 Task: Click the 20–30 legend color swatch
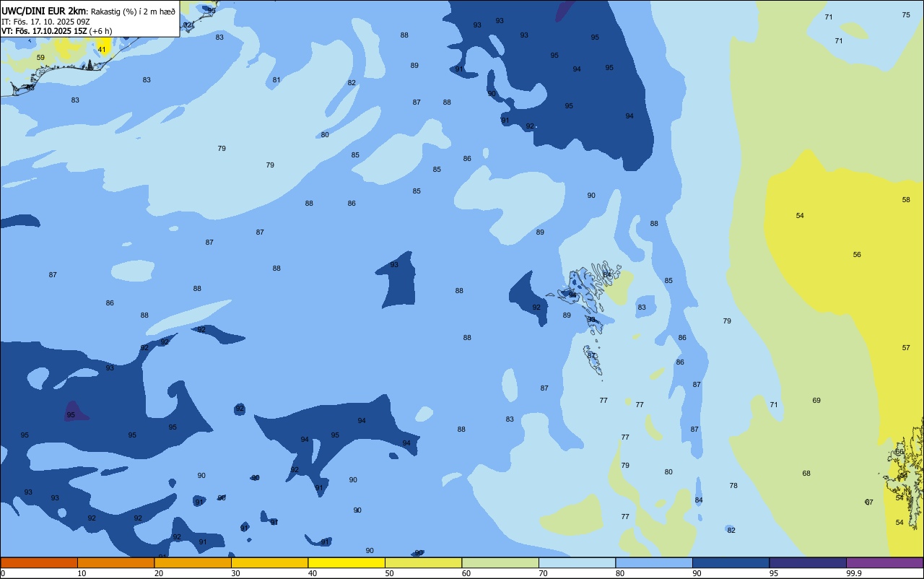(x=193, y=562)
